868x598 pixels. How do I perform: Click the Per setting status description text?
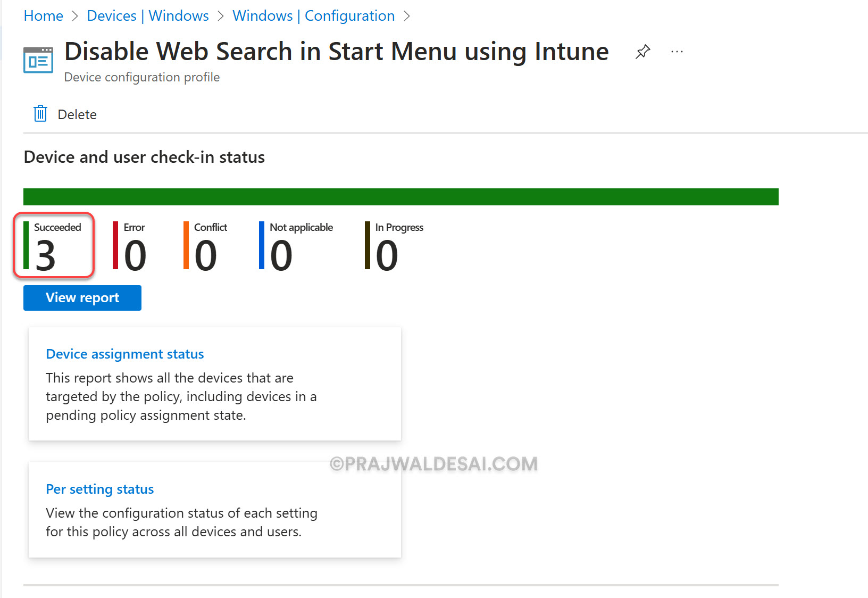[x=181, y=522]
